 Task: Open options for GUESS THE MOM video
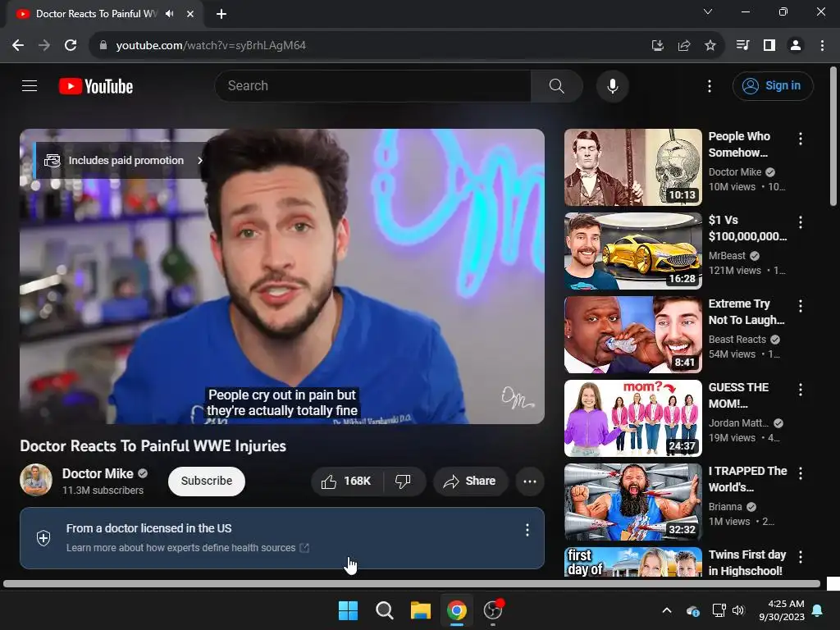coord(801,390)
